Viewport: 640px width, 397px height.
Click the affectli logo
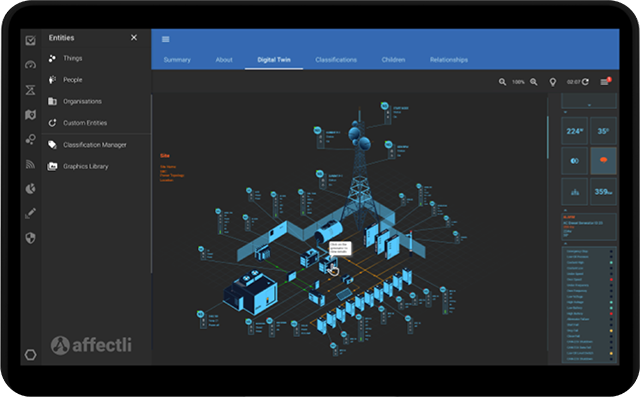91,345
